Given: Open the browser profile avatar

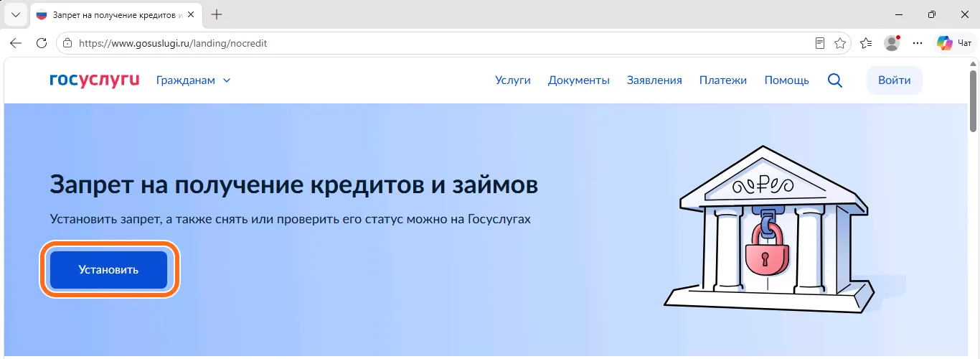Looking at the screenshot, I should click(x=892, y=43).
